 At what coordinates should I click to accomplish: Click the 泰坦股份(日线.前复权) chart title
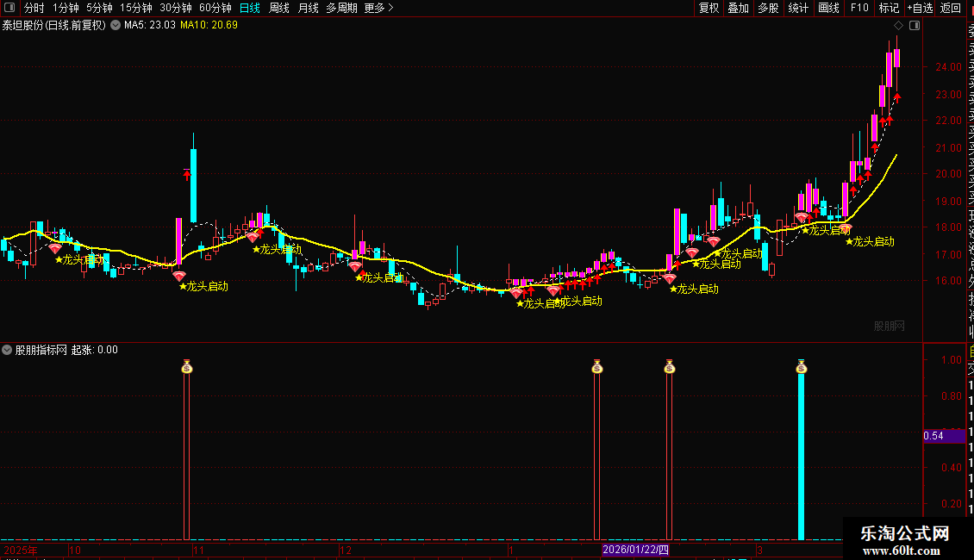54,26
